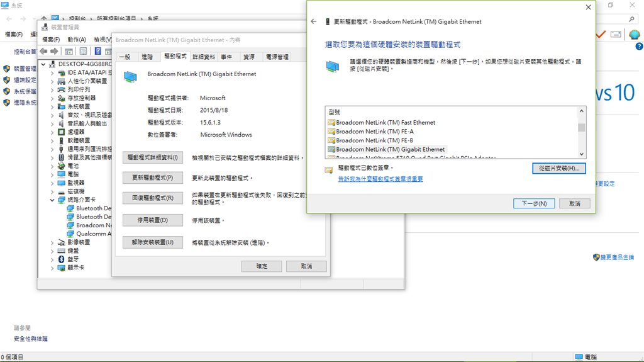Open 詳細資料 tab

coord(204,57)
